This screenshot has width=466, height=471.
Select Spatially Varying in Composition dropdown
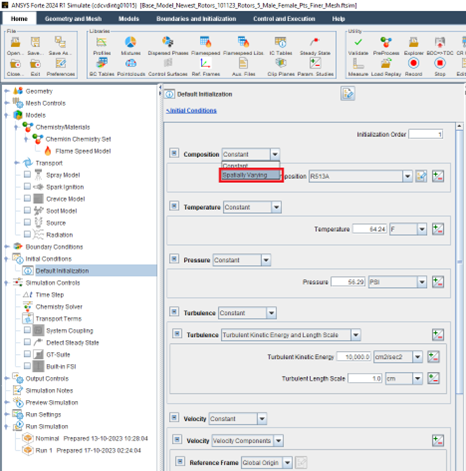click(251, 175)
